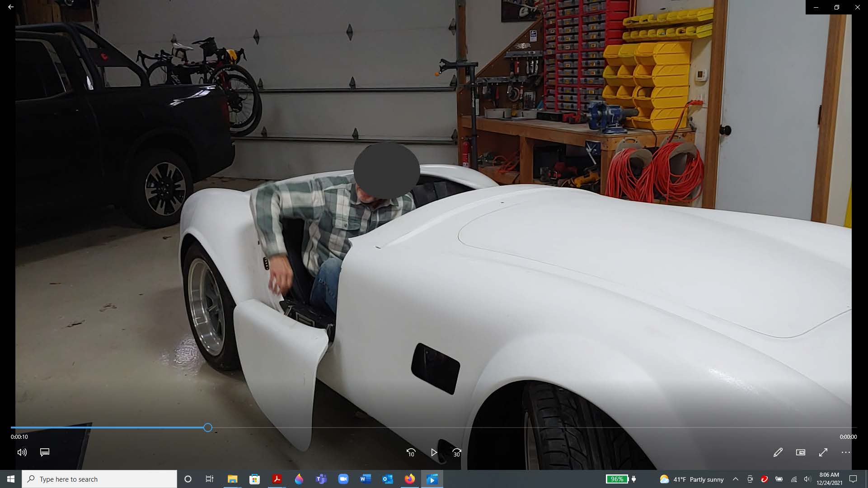Enter full screen mode

(823, 452)
